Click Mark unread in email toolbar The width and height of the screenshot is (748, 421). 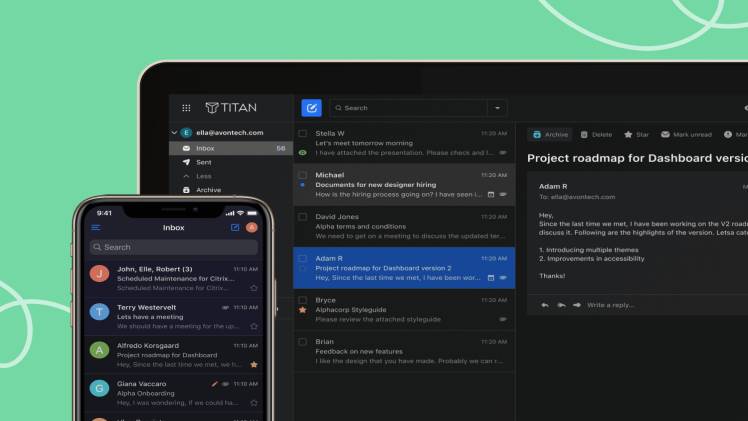click(x=686, y=134)
